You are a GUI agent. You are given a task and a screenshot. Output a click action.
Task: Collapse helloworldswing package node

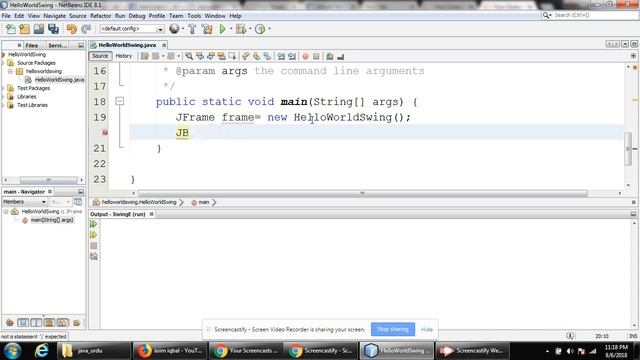(10, 71)
